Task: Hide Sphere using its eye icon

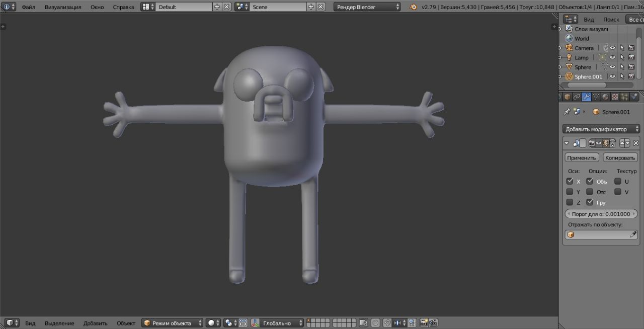Action: coord(612,67)
